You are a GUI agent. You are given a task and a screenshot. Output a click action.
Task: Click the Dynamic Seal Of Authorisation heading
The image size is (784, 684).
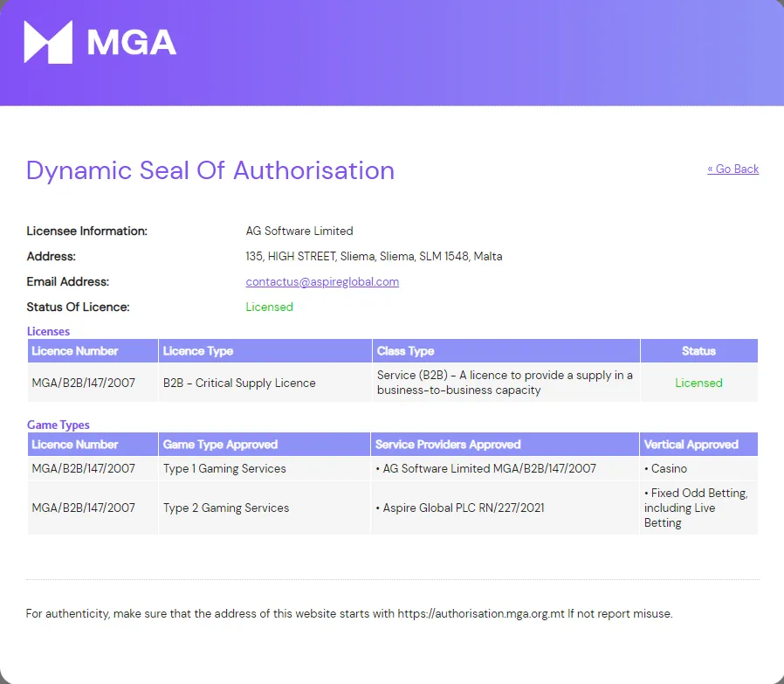pyautogui.click(x=210, y=169)
